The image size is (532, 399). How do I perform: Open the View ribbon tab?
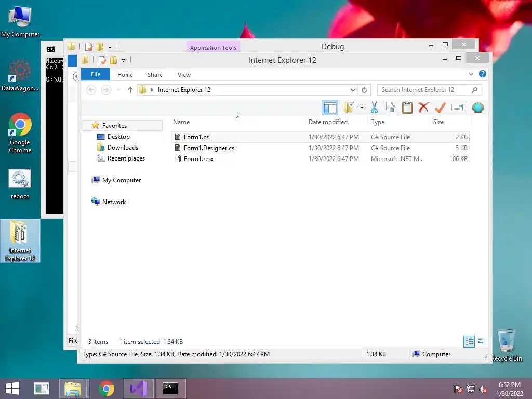pos(184,75)
